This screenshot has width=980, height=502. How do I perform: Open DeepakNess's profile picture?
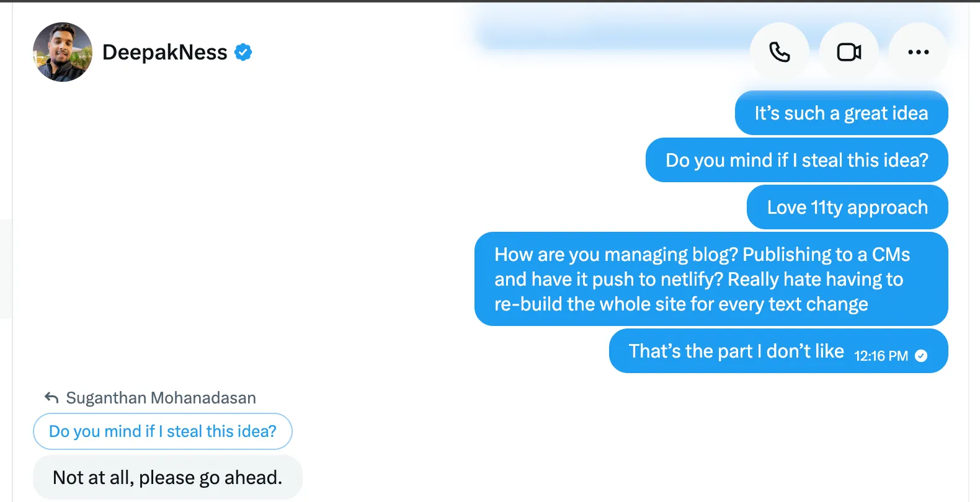[63, 52]
